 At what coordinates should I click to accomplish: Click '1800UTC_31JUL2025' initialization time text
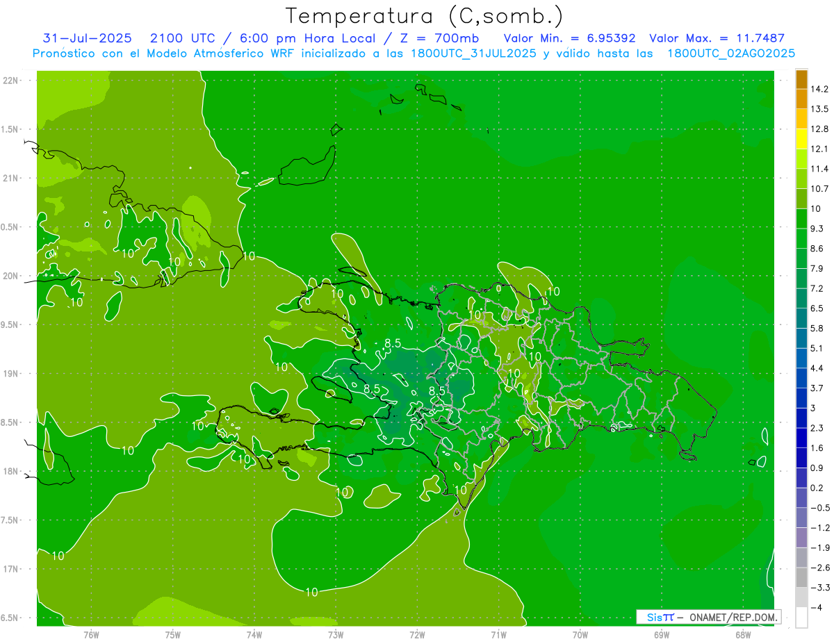[x=473, y=53]
